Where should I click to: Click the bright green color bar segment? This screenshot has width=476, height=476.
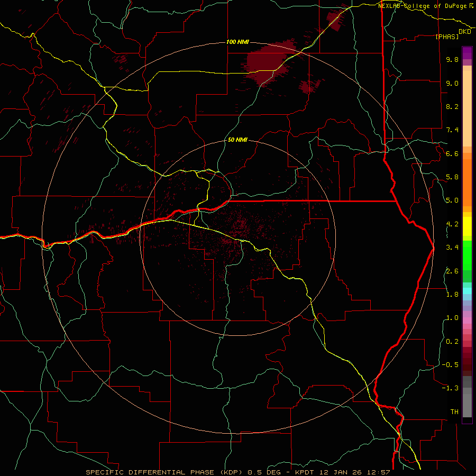pos(467,255)
